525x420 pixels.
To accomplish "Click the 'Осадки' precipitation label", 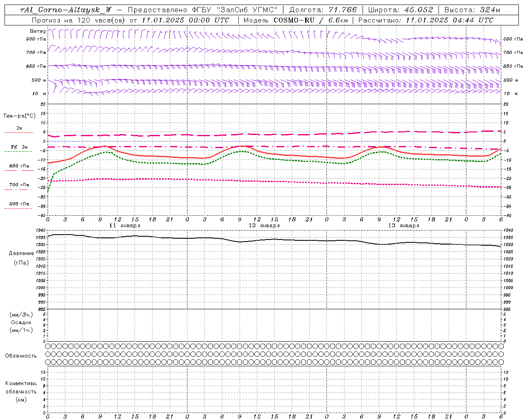I will pyautogui.click(x=21, y=322).
